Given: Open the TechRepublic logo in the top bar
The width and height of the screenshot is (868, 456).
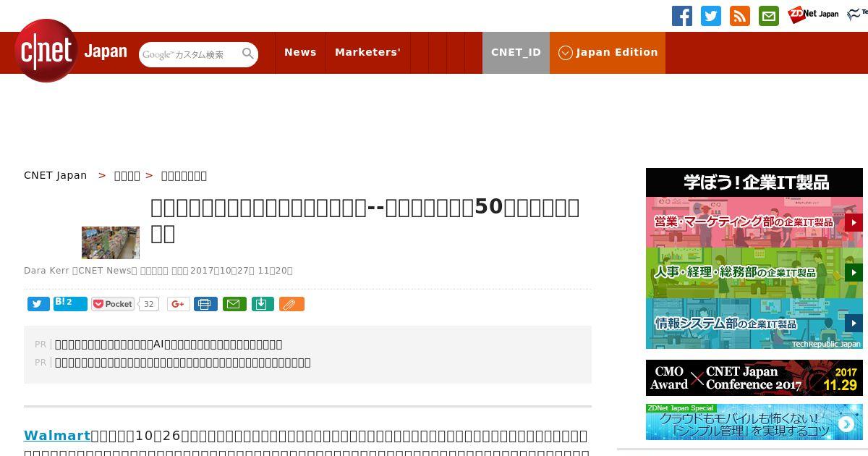Looking at the screenshot, I should tap(857, 14).
